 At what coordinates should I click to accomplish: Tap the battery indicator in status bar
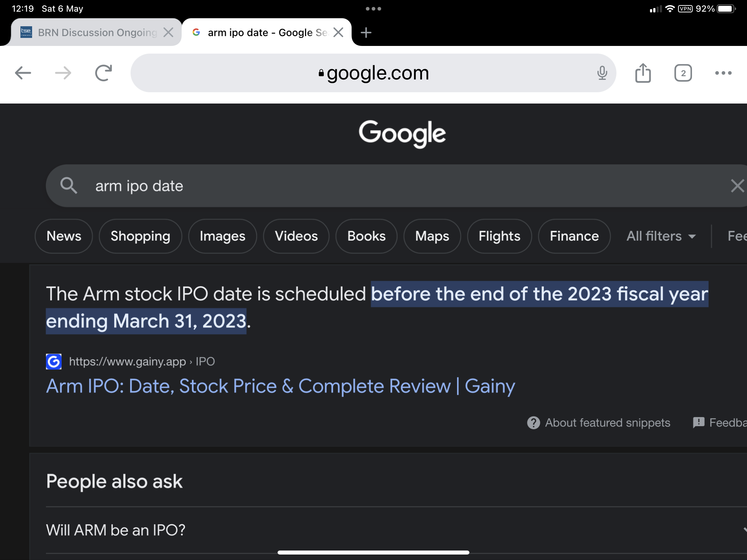(727, 9)
